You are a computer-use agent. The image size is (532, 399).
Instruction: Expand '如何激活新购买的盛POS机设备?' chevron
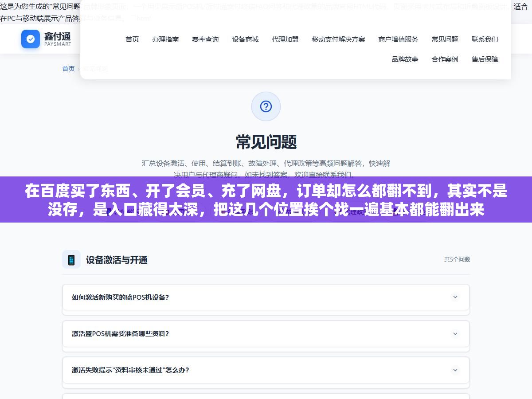pyautogui.click(x=455, y=297)
